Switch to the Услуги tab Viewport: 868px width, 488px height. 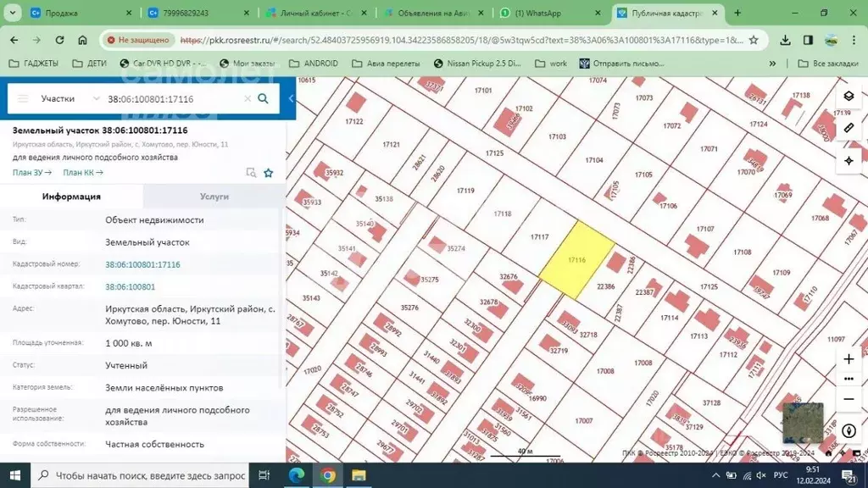[x=214, y=197]
